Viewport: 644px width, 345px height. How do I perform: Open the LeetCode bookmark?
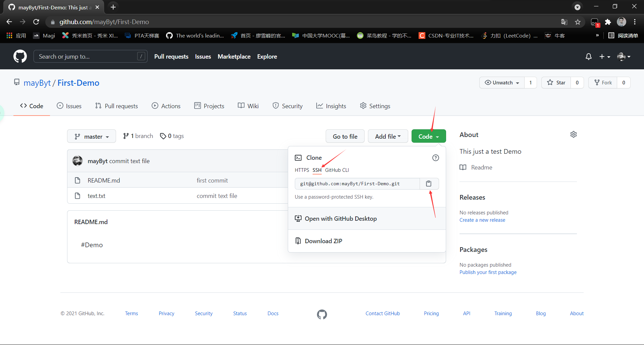[509, 36]
